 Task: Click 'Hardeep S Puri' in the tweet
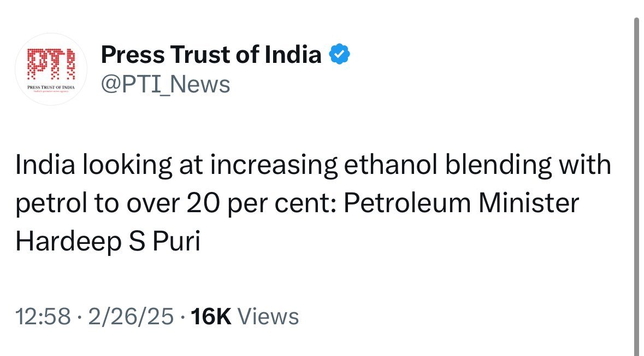coord(108,242)
